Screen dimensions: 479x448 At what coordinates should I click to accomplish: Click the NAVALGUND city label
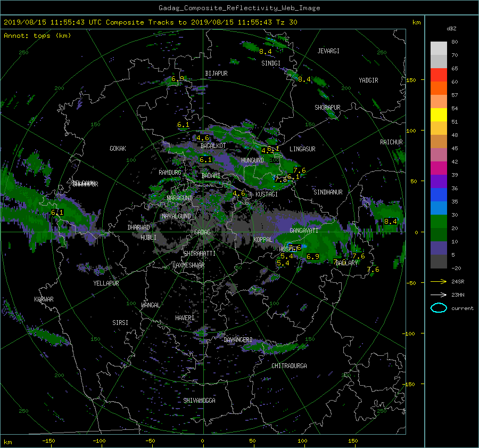point(176,216)
